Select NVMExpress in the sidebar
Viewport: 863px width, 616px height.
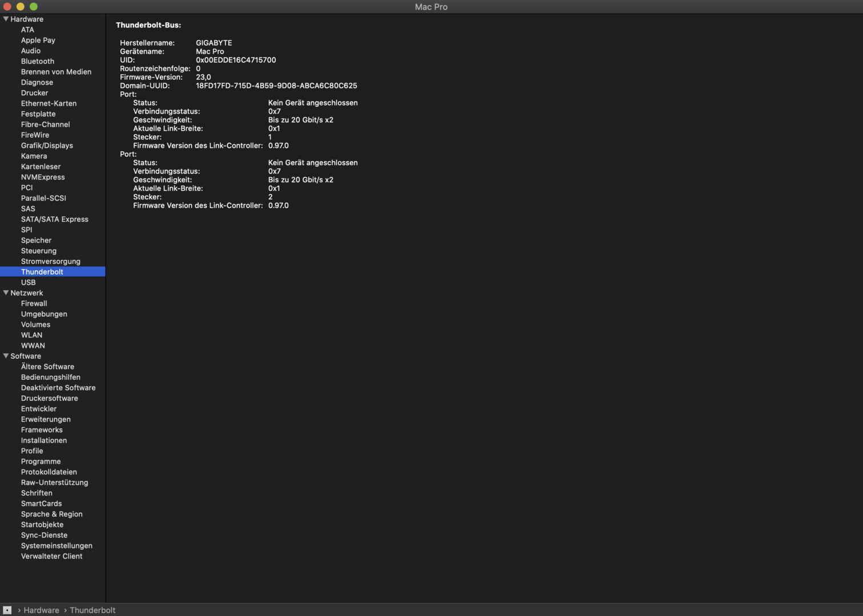pyautogui.click(x=43, y=177)
